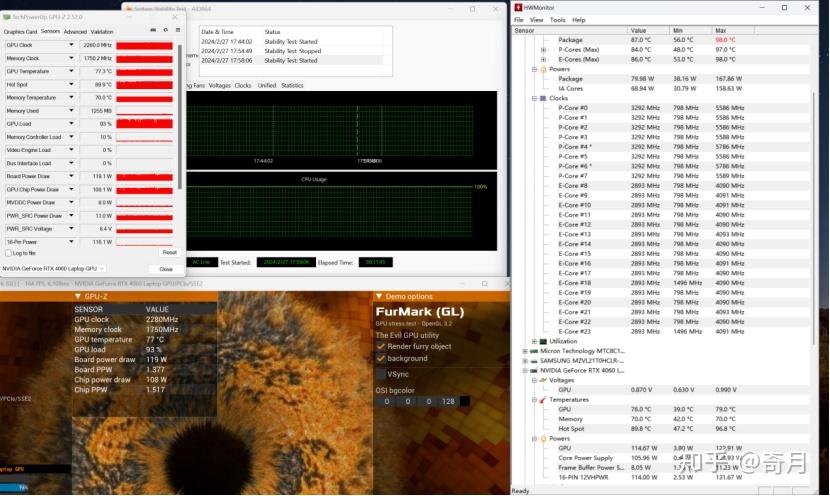Open the Help menu in HWMonitor

click(x=579, y=20)
